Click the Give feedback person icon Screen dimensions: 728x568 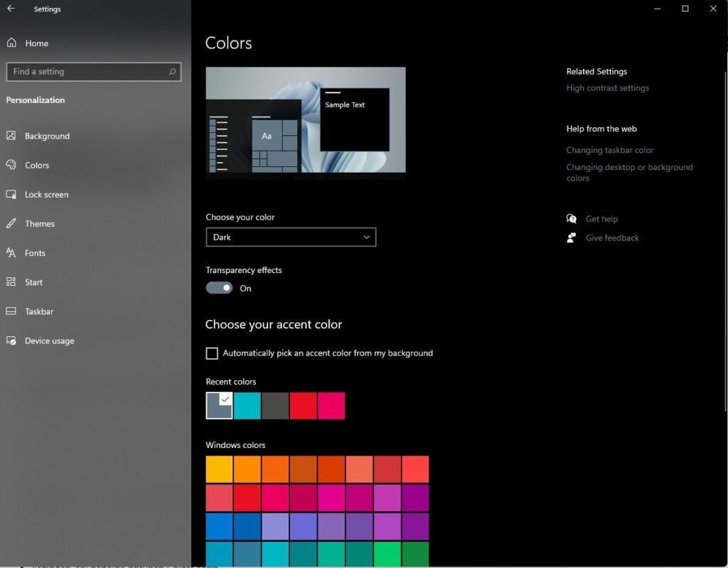[x=572, y=237]
